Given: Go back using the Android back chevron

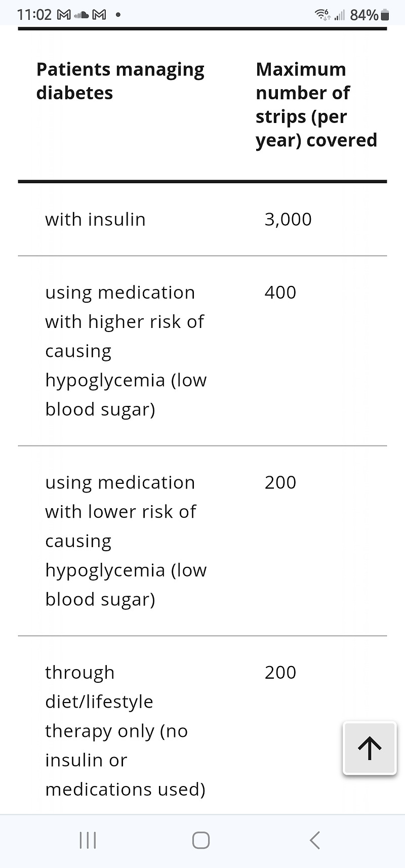Looking at the screenshot, I should tap(315, 840).
